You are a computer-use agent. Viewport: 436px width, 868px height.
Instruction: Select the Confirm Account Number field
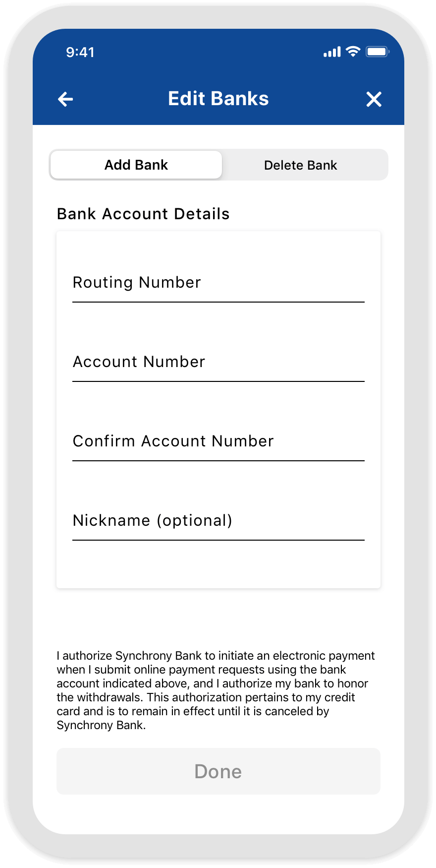(x=218, y=441)
